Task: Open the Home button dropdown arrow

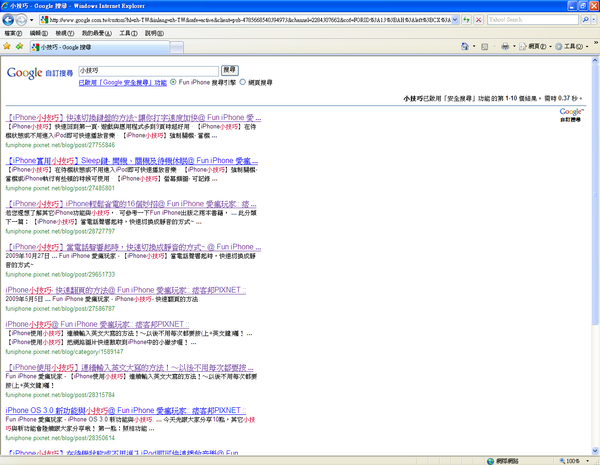Action: (x=474, y=46)
